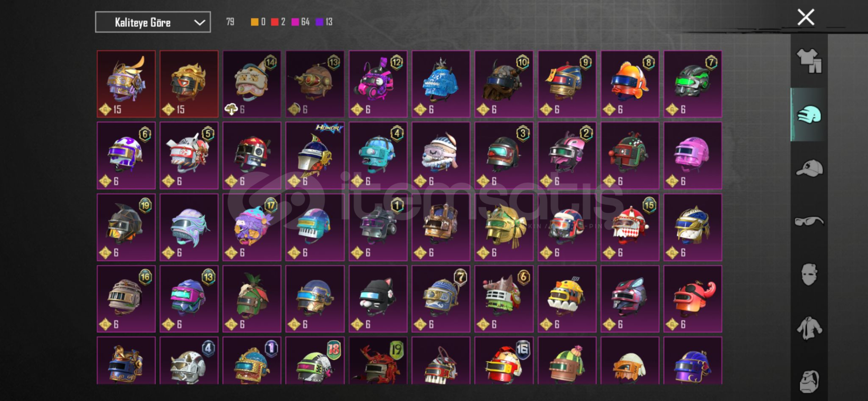Select the black cat helmet thumbnail
Viewport: 868px width, 401px height.
[378, 299]
